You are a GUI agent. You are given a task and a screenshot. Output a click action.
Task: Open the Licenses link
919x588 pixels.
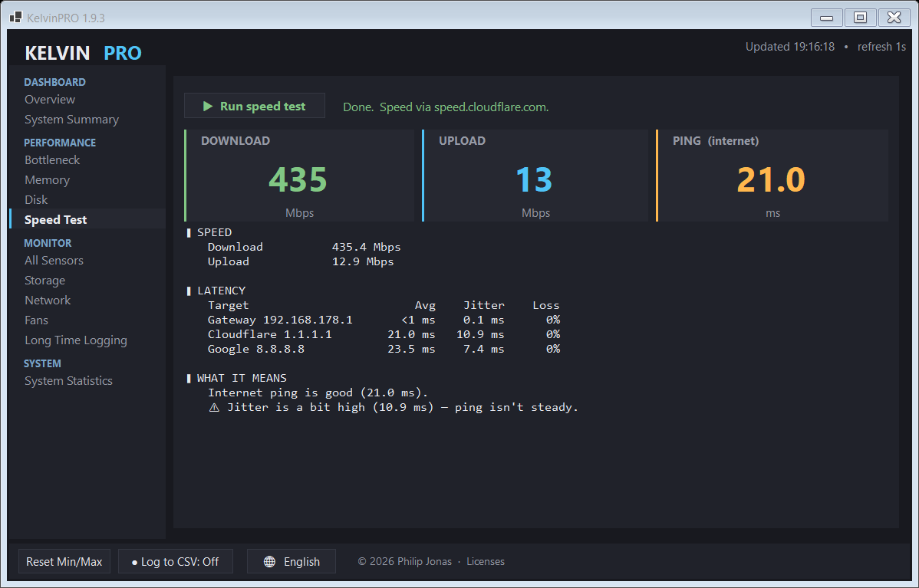coord(486,562)
